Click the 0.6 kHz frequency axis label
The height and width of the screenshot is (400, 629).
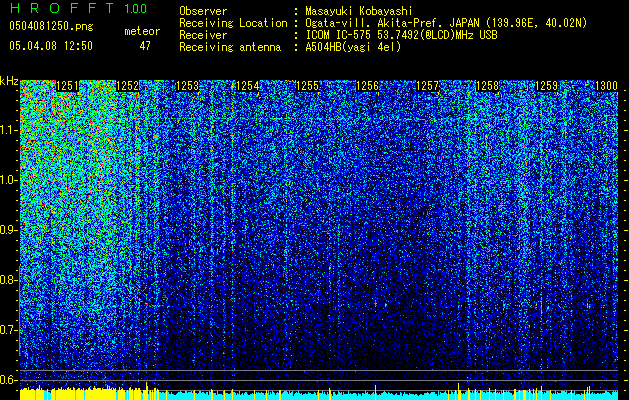click(10, 380)
